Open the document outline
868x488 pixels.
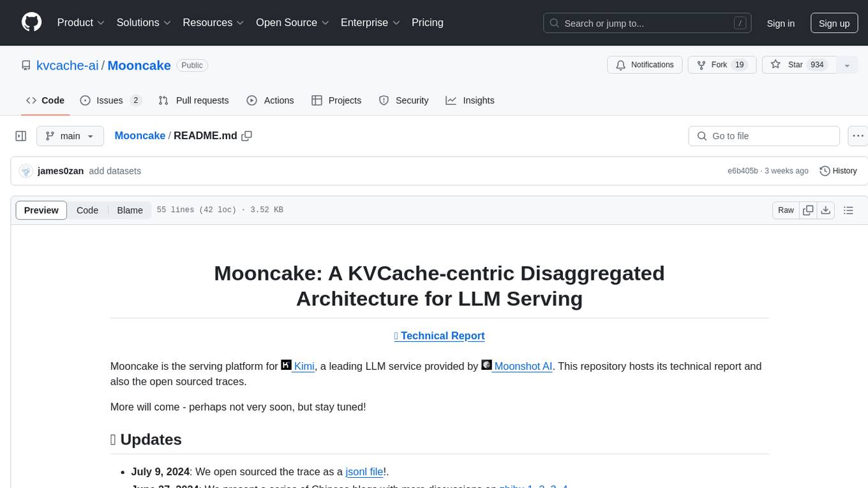point(848,210)
